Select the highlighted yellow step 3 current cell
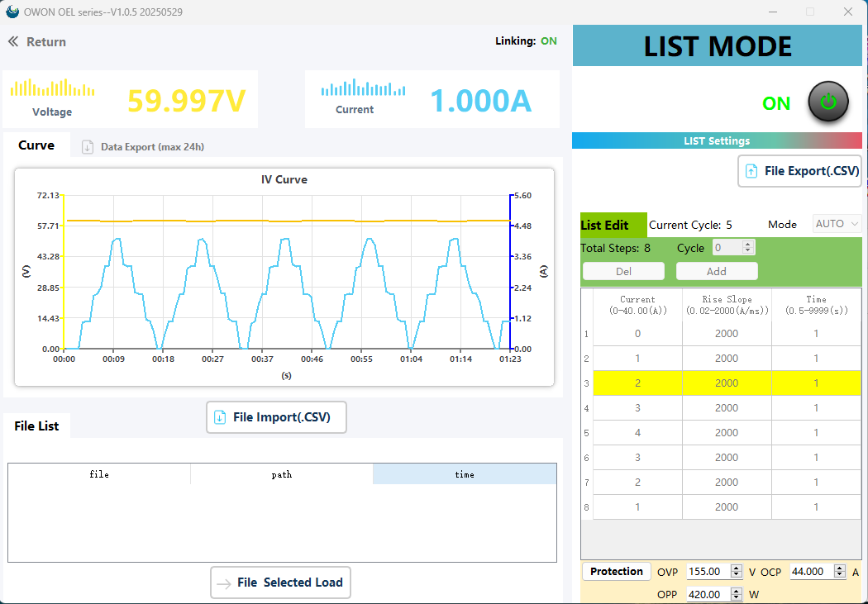The height and width of the screenshot is (604, 868). coord(637,383)
